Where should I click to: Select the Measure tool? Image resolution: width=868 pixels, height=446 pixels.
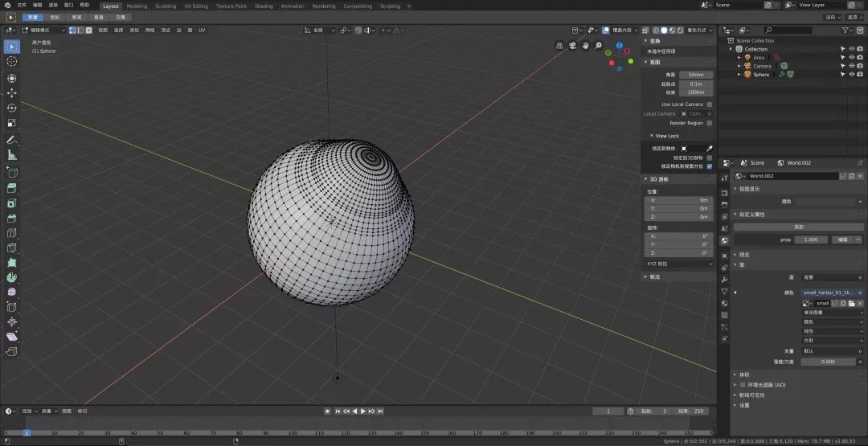click(x=11, y=155)
